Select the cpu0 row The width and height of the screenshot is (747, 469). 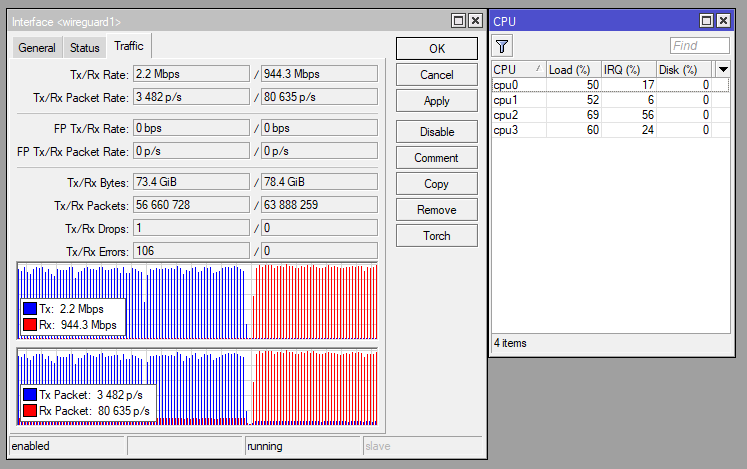pos(611,85)
